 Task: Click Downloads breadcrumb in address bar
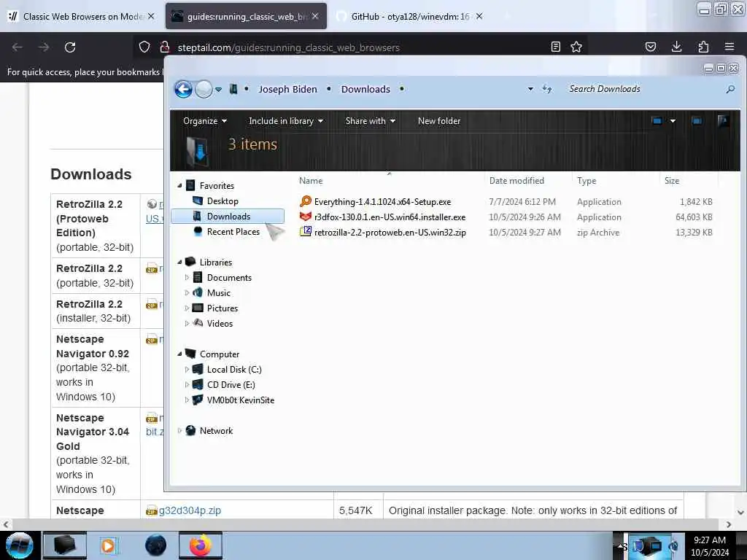(365, 89)
